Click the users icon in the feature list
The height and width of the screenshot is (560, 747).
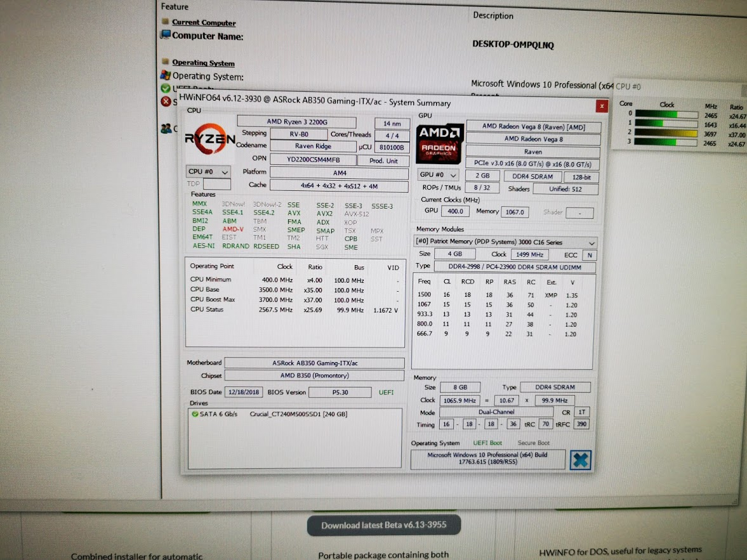pyautogui.click(x=166, y=129)
